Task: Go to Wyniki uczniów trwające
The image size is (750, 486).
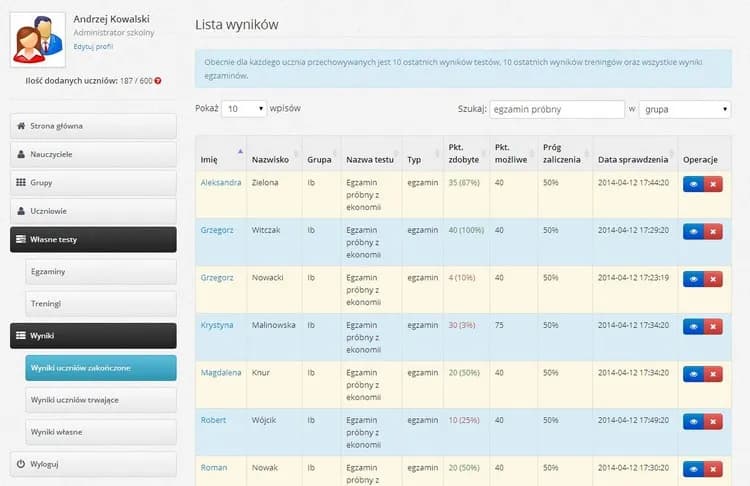Action: pyautogui.click(x=100, y=399)
